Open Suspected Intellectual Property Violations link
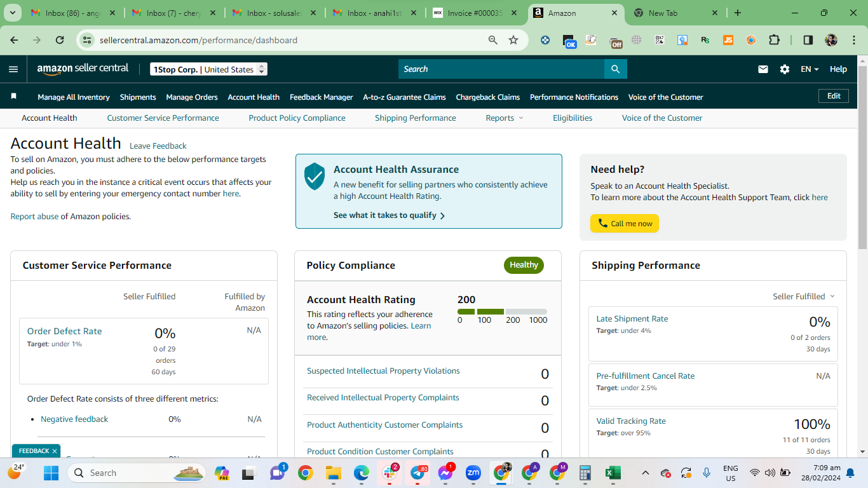 (383, 371)
